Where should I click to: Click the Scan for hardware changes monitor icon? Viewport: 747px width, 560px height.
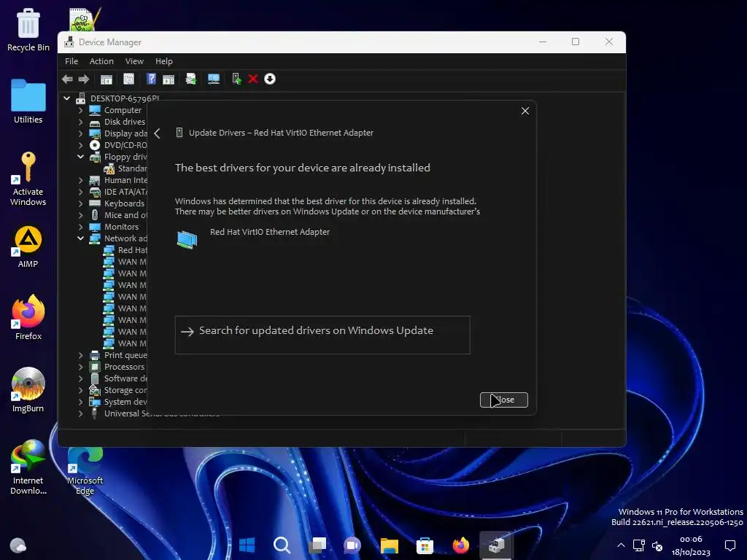pyautogui.click(x=214, y=79)
